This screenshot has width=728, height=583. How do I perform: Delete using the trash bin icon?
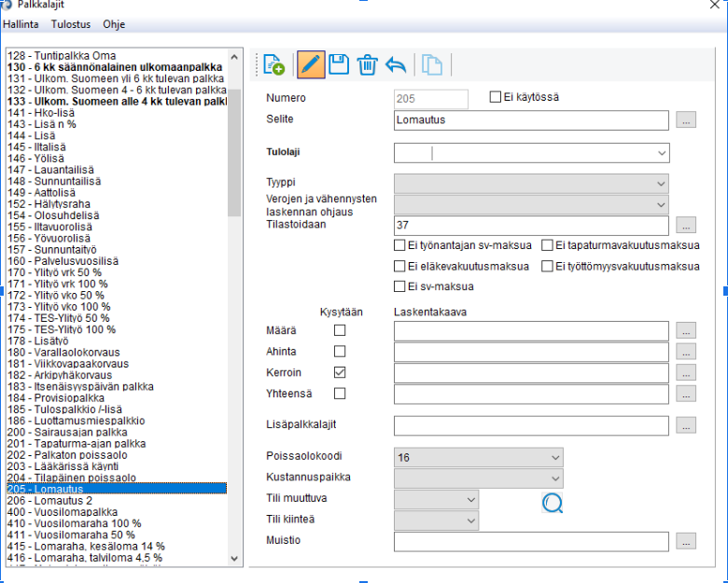pos(367,64)
